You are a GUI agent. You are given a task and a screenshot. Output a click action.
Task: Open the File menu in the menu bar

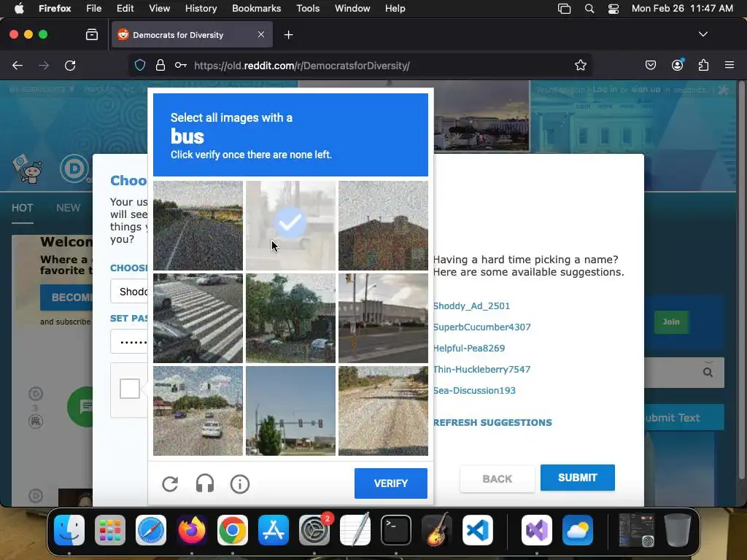[94, 9]
